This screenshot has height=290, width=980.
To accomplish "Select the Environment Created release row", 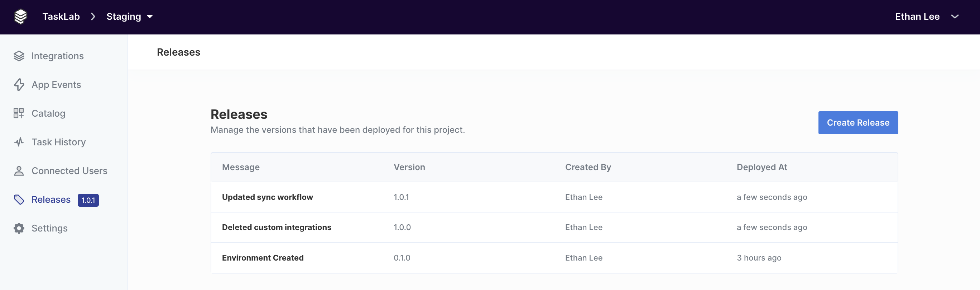I will (x=554, y=258).
